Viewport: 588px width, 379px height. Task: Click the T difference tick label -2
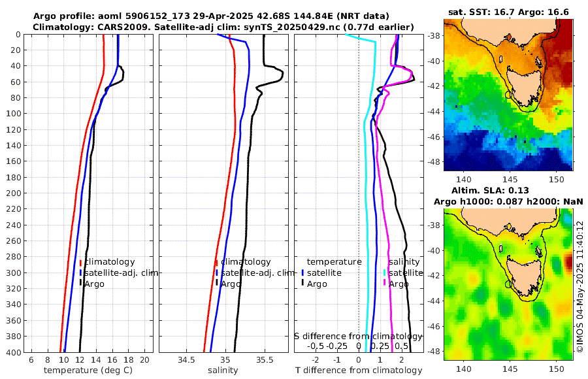pos(316,360)
